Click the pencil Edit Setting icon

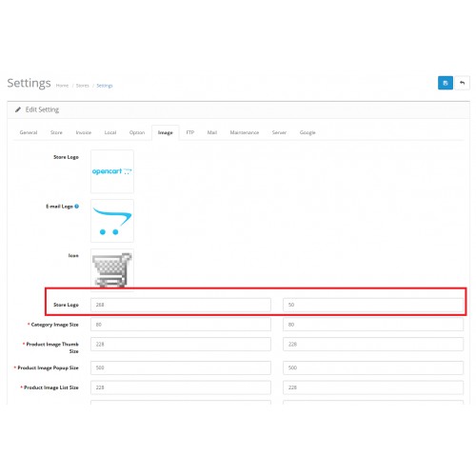pos(18,109)
